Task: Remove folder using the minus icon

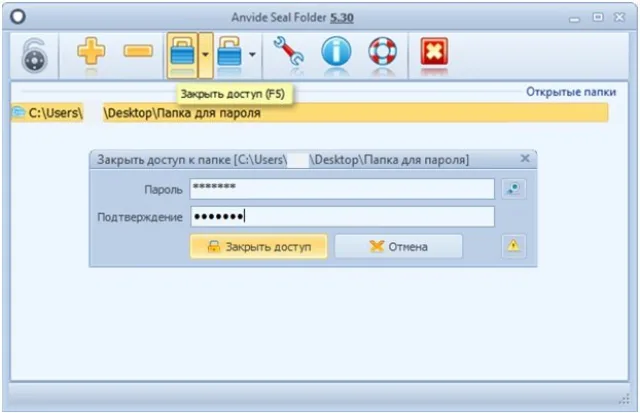Action: click(x=138, y=51)
